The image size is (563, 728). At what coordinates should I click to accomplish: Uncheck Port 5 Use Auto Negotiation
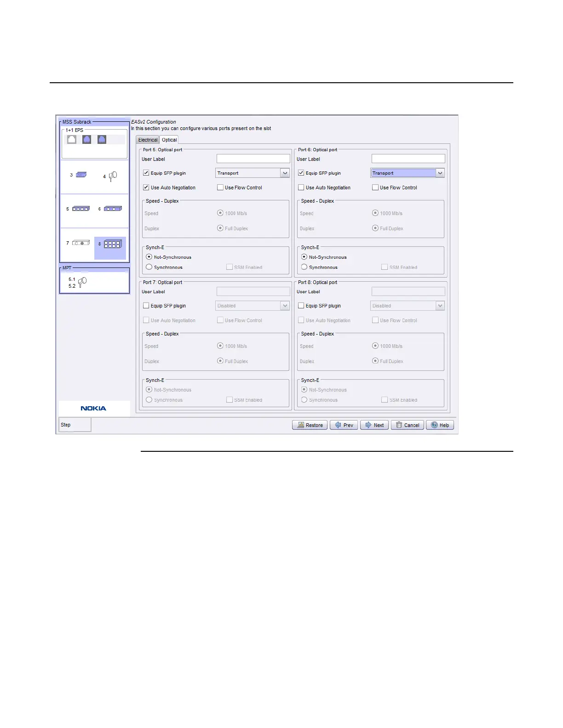pos(146,188)
